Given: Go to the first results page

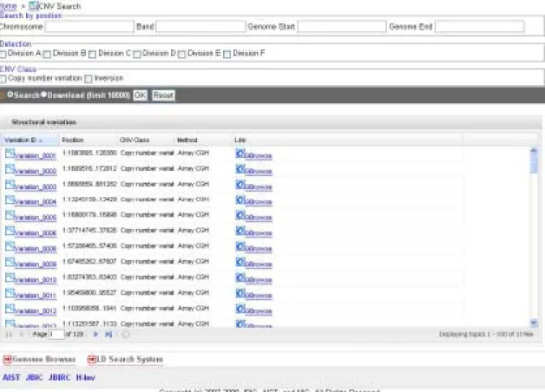Looking at the screenshot, I should [9, 335].
